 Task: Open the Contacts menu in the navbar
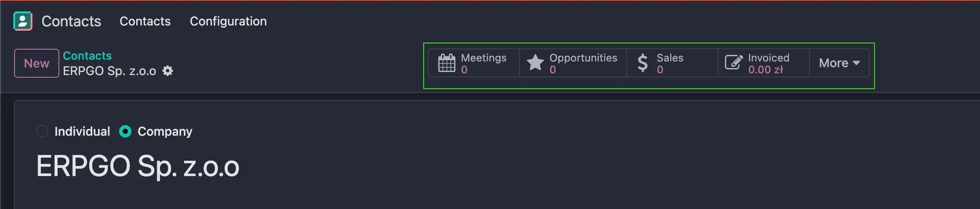[145, 21]
